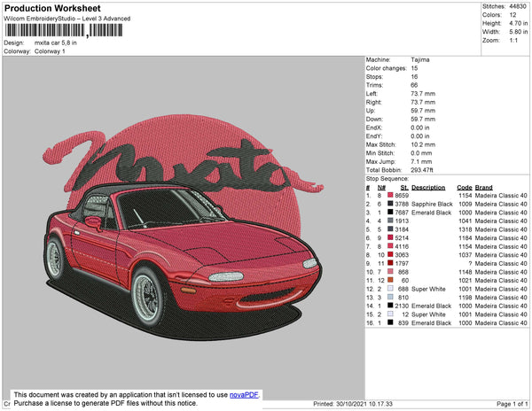Click the light blue swatch in stop row 13
The height and width of the screenshot is (411, 532).
tap(390, 298)
